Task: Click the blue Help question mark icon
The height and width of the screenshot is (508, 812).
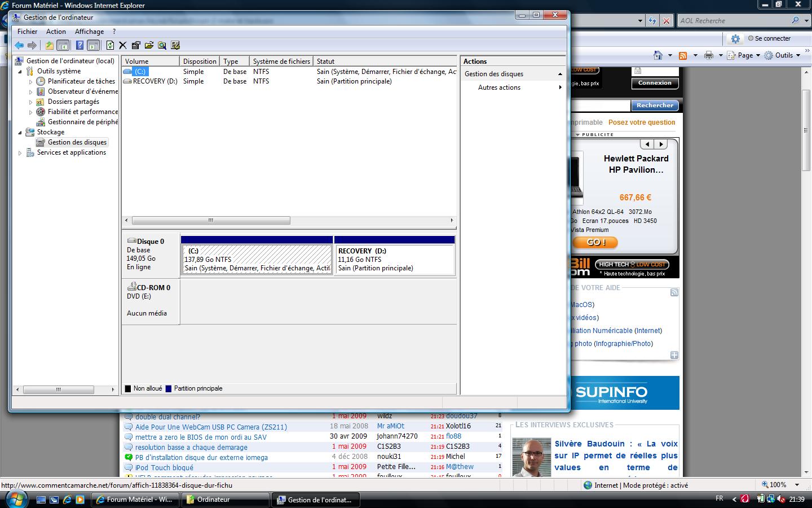Action: [x=80, y=46]
